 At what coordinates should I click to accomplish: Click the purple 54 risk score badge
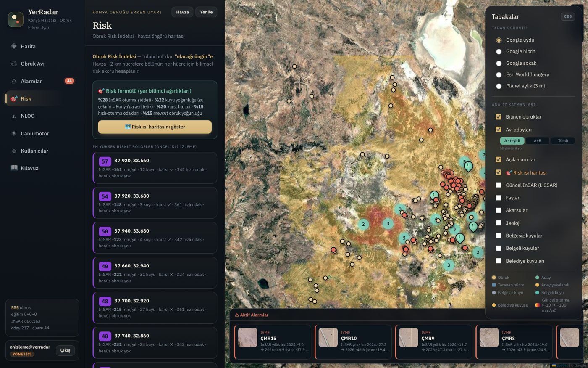pos(105,196)
